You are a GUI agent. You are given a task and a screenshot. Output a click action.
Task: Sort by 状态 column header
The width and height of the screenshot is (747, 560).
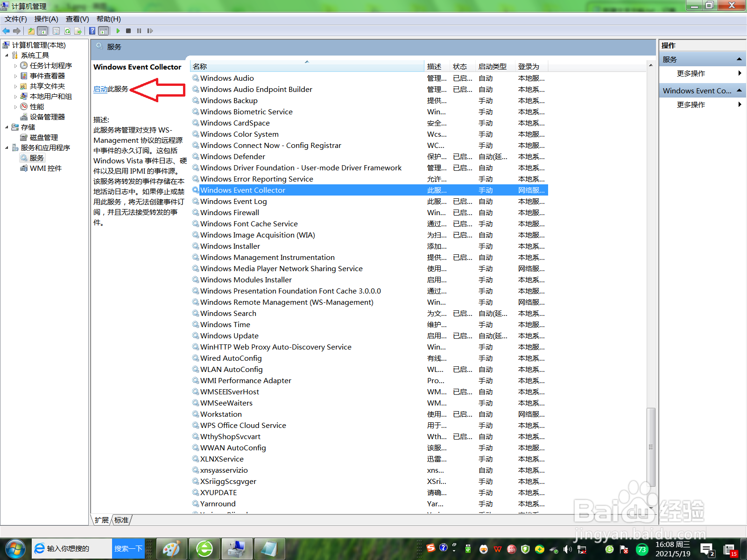(x=463, y=66)
